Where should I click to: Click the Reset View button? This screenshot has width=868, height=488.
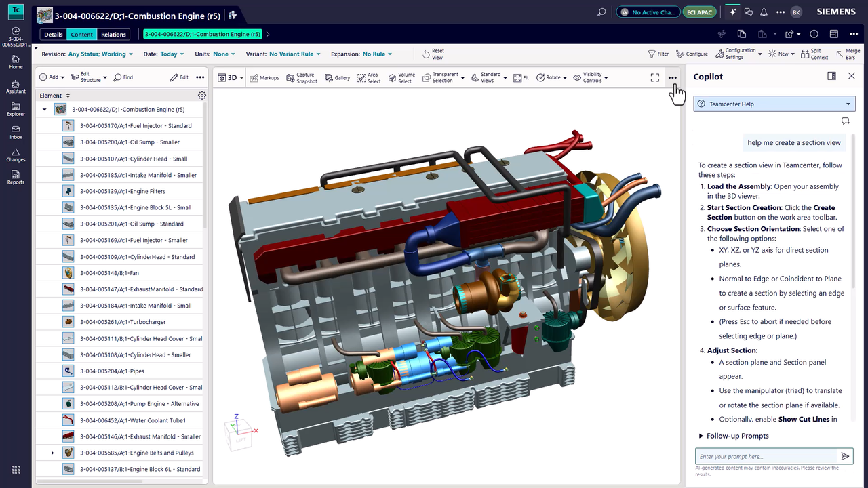pos(433,54)
